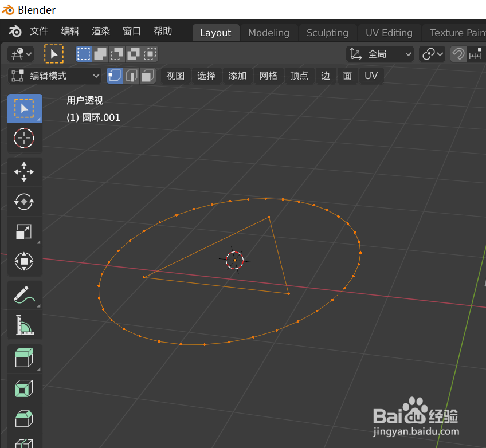Enable the snap magnet toggle
The height and width of the screenshot is (448, 486).
click(458, 54)
